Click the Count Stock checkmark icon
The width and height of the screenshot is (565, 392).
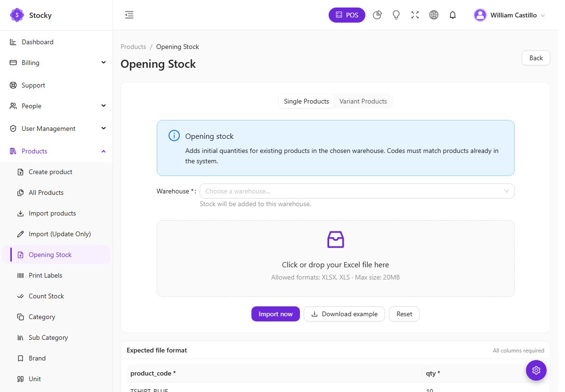pos(20,296)
